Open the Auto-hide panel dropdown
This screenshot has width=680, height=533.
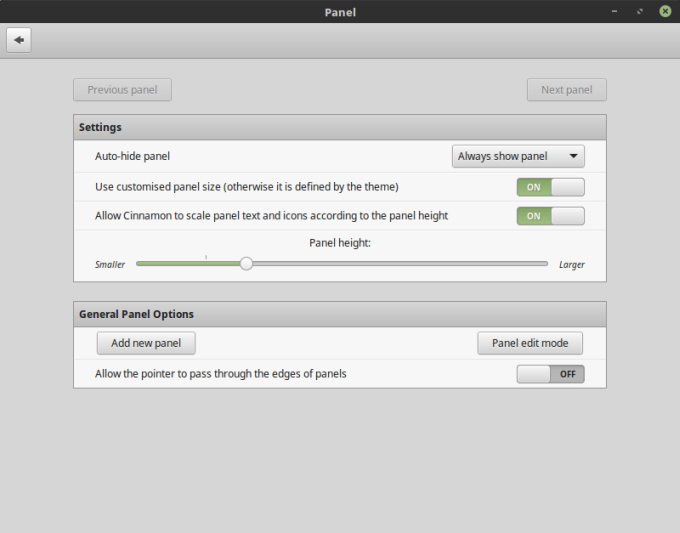(x=518, y=156)
